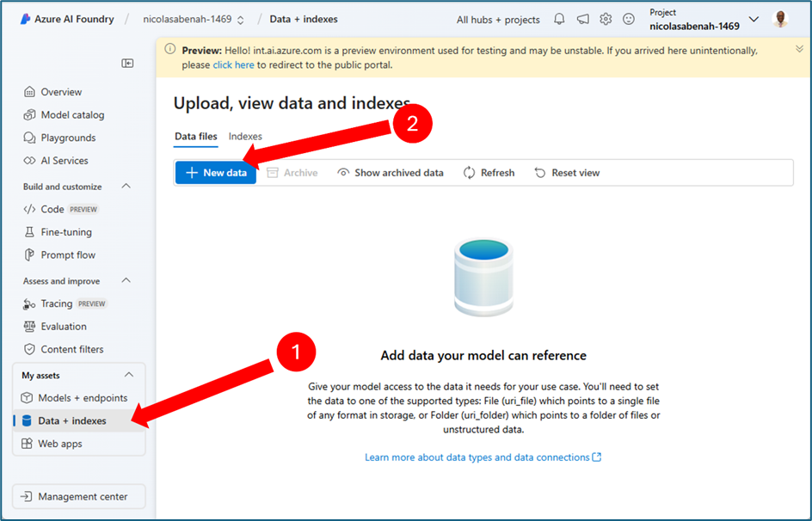Click the Web apps icon
The width and height of the screenshot is (812, 521).
(27, 444)
